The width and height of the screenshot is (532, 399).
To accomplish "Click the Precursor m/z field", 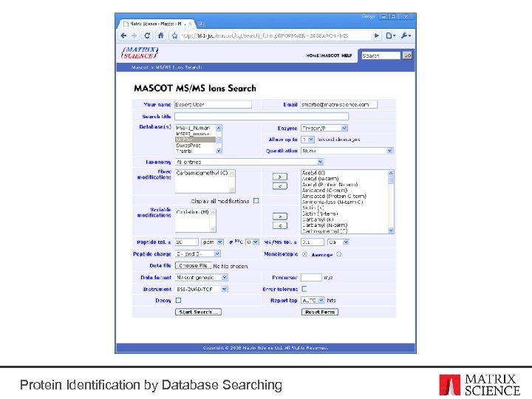I will (312, 278).
